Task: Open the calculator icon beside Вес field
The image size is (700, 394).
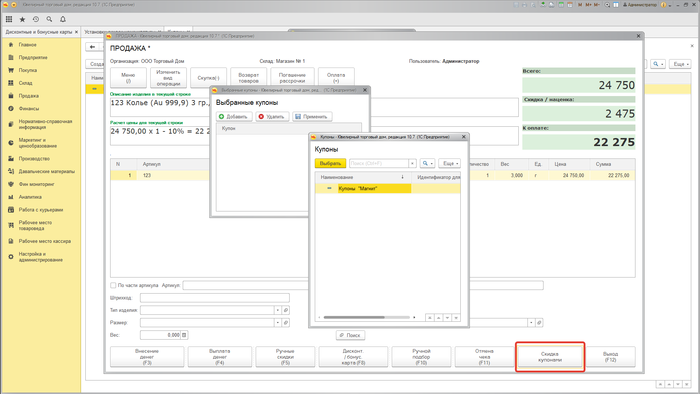Action: coord(184,335)
